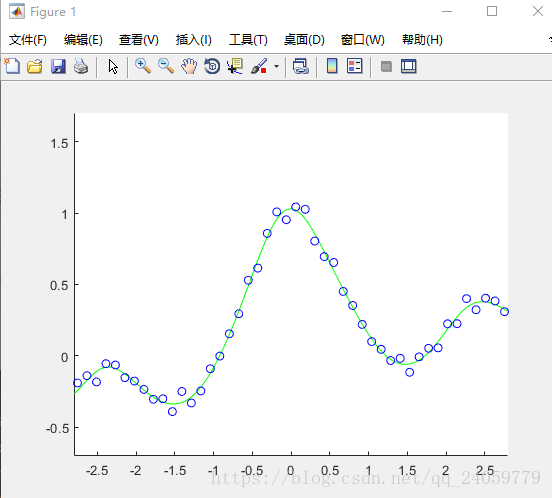Click the MATLAB logo in title bar

17,11
